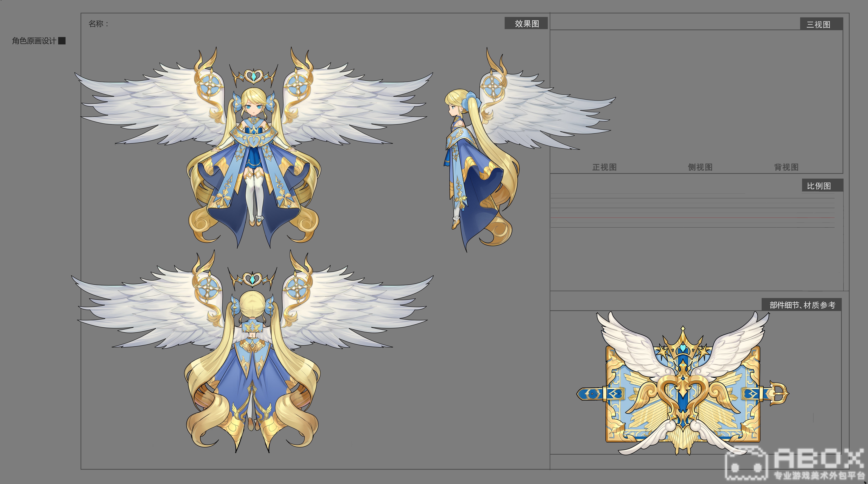Select the back-view angel character artwork

tap(252, 351)
